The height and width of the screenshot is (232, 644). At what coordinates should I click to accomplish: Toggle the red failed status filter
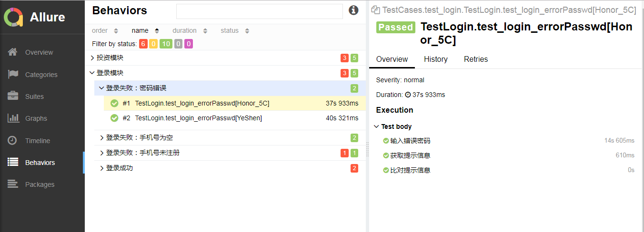pos(143,44)
